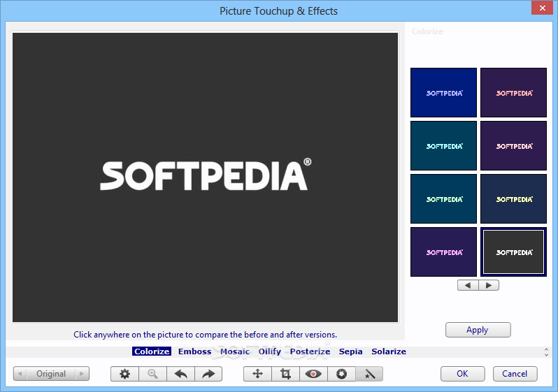Open settings with the gear icon
This screenshot has width=558, height=392.
124,374
